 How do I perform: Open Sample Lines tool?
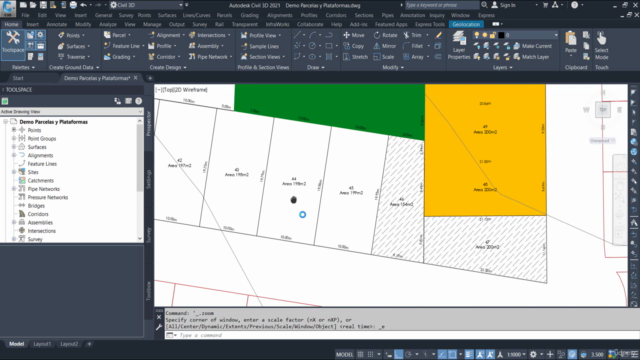coord(260,46)
